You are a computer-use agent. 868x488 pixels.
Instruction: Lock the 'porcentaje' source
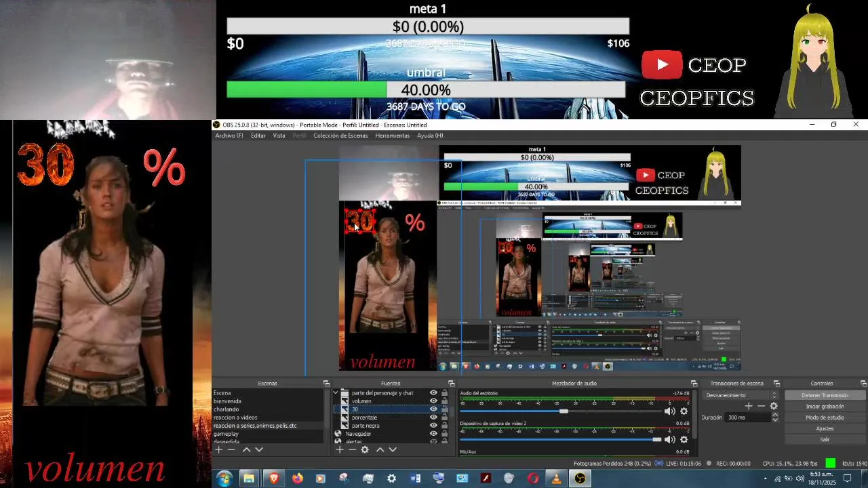tap(444, 418)
